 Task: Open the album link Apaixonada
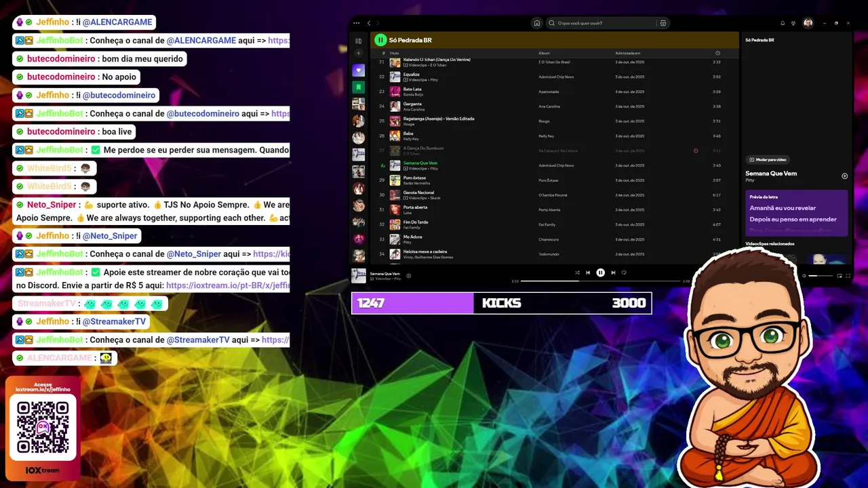pos(549,91)
